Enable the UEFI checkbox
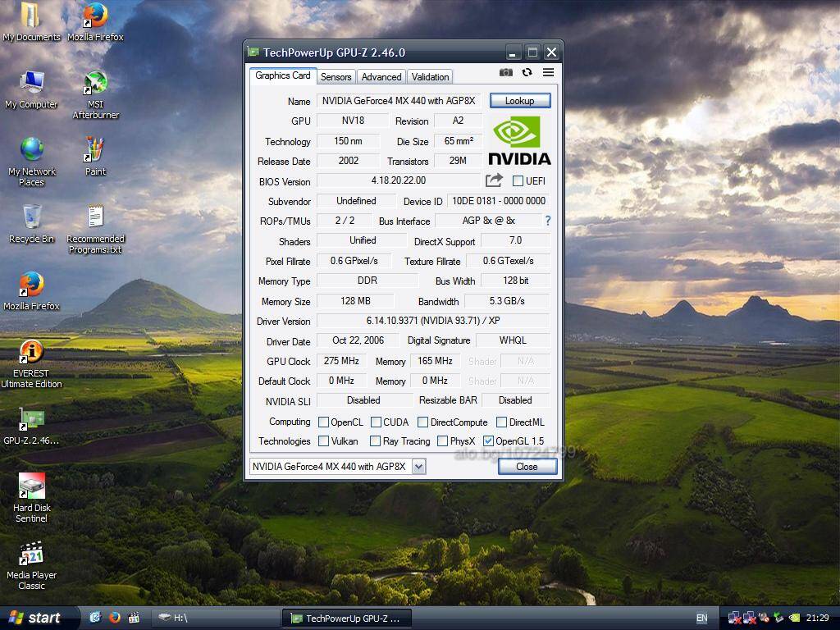 point(518,181)
